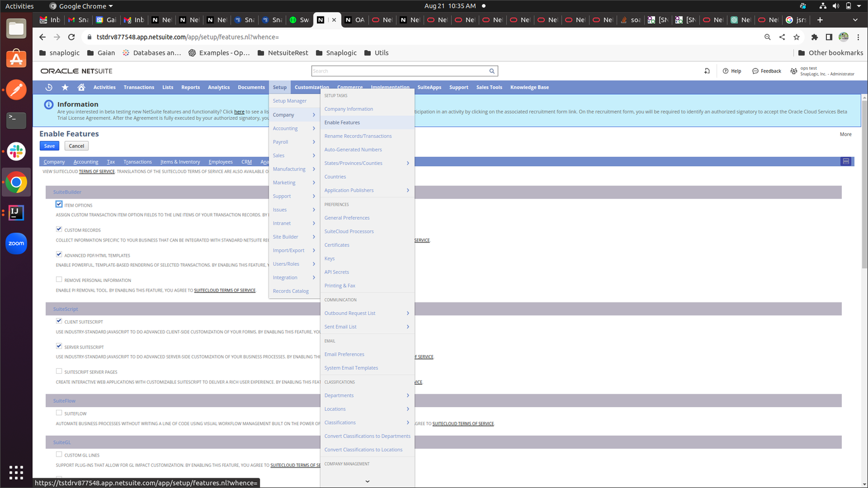Screen dimensions: 868x488
Task: Save the Enable Features settings
Action: (x=49, y=146)
